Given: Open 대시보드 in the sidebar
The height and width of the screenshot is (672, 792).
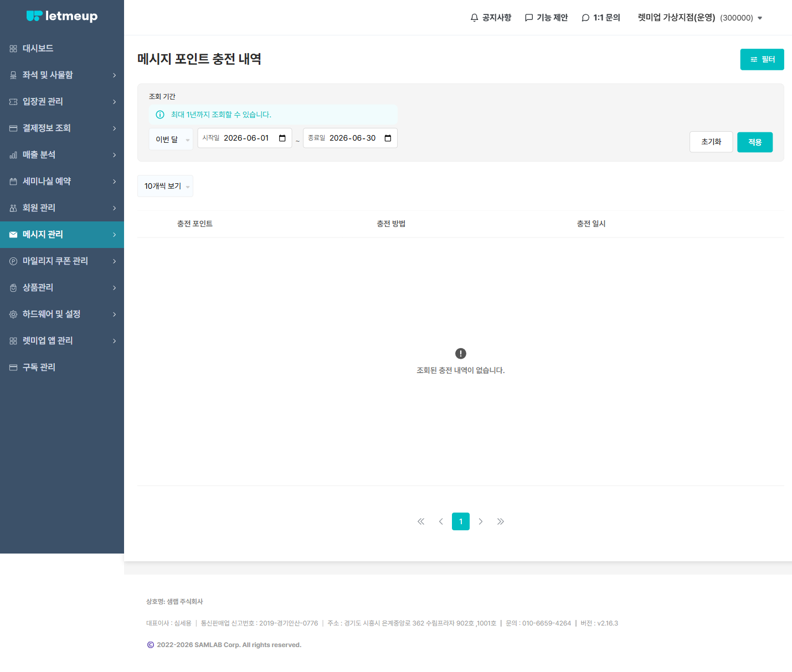Looking at the screenshot, I should click(x=62, y=48).
